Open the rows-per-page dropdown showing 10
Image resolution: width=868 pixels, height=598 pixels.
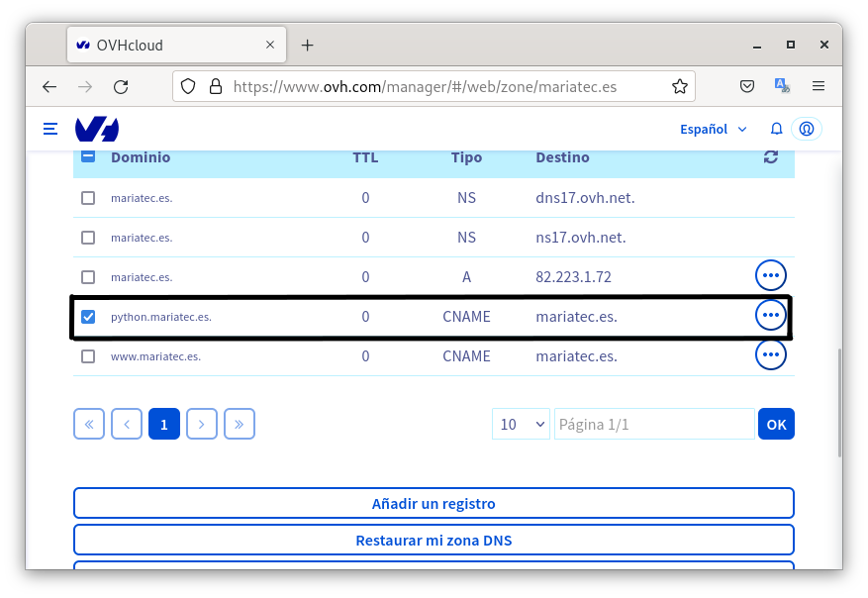tap(522, 424)
